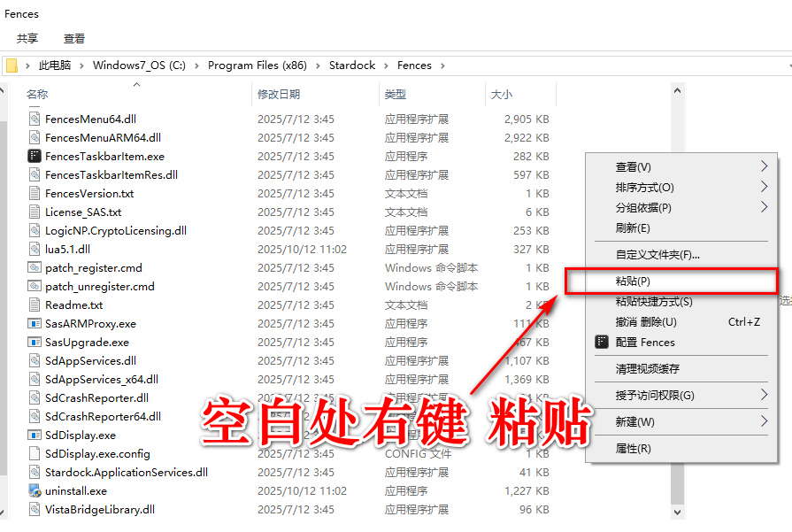Image resolution: width=792 pixels, height=532 pixels.
Task: Open the 共享 ribbon tab
Action: (27, 38)
